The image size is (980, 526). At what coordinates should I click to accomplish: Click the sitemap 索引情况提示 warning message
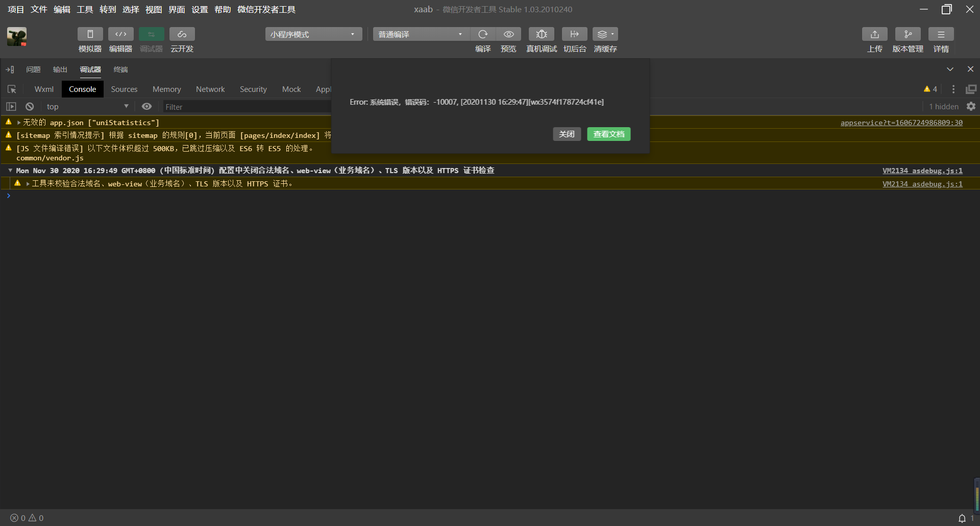coord(174,135)
